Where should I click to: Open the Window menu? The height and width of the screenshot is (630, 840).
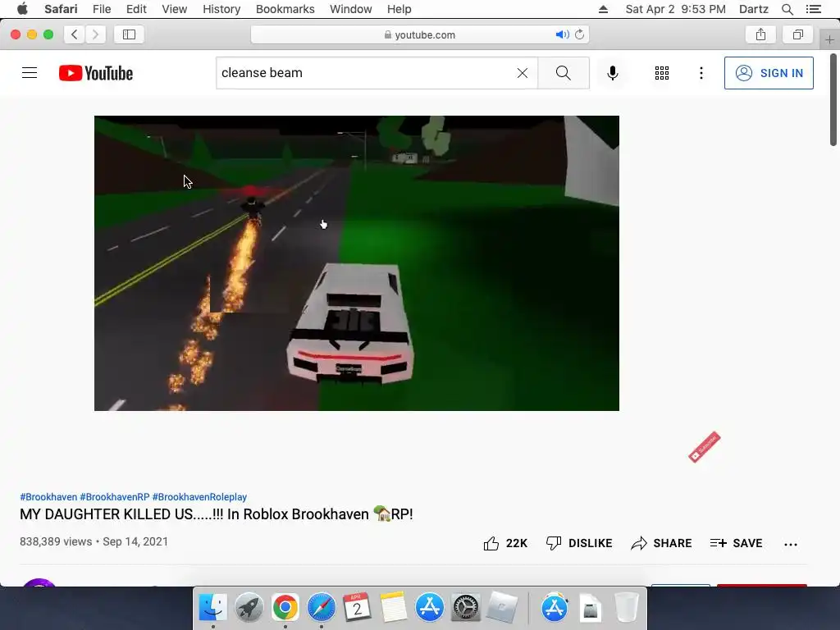pos(350,9)
